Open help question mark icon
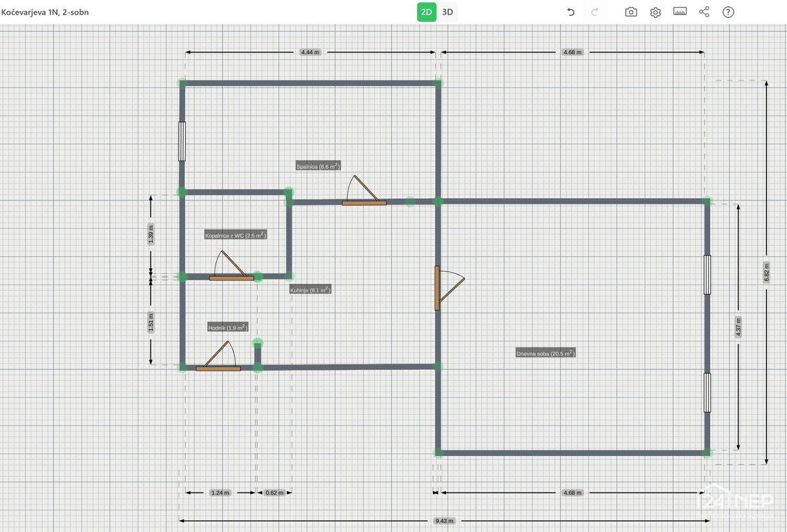 [728, 12]
